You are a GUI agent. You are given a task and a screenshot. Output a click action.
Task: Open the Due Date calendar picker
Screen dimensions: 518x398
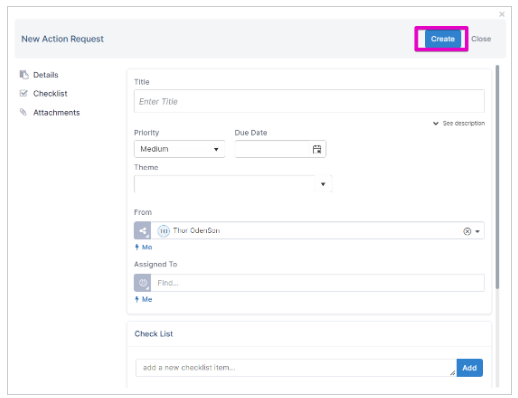coord(317,149)
